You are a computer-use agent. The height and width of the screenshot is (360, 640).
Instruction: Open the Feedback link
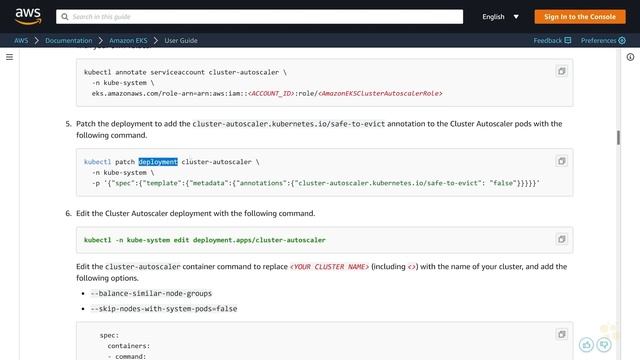[x=547, y=40]
